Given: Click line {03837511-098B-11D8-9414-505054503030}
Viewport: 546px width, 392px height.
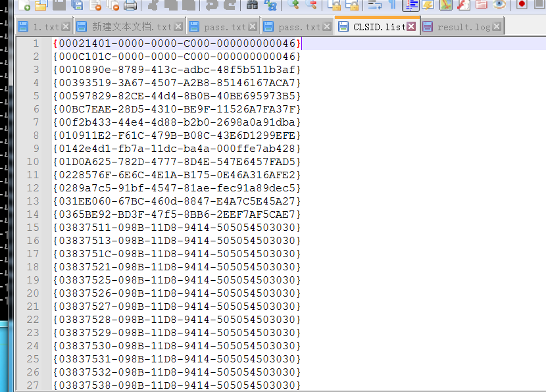Looking at the screenshot, I should 177,228.
